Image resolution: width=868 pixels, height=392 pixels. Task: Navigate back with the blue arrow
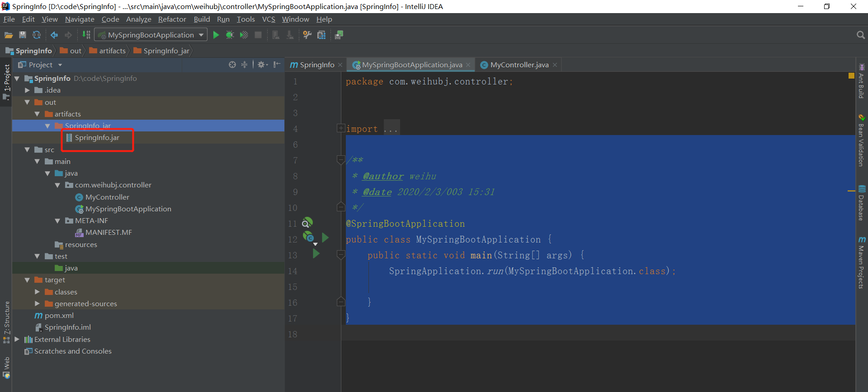[x=54, y=35]
